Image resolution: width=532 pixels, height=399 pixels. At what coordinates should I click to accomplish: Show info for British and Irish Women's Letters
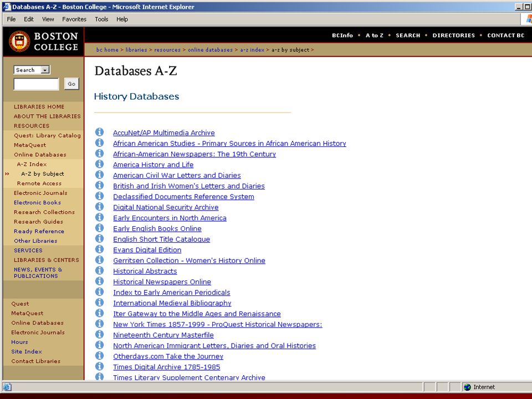[99, 185]
